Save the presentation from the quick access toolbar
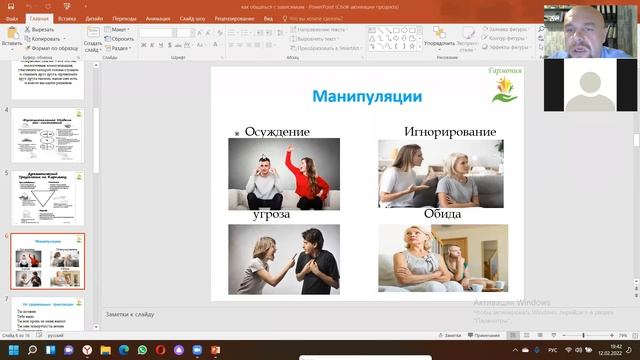Viewport: 640px width, 360px height. coord(11,6)
